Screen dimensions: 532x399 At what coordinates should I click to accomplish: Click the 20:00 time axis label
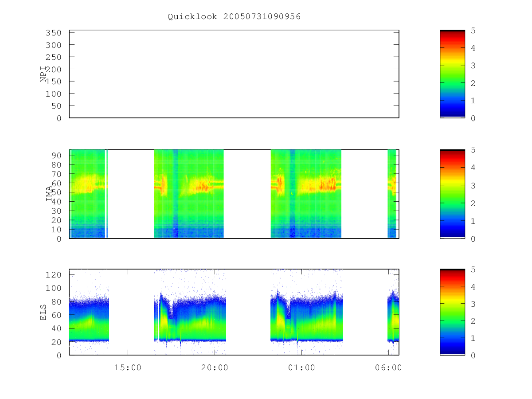pos(215,368)
